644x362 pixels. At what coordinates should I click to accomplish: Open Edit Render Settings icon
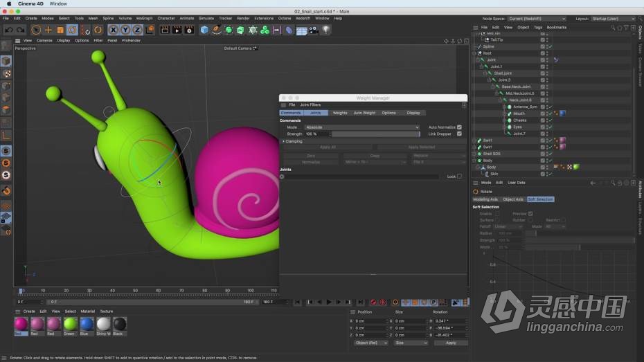[189, 30]
